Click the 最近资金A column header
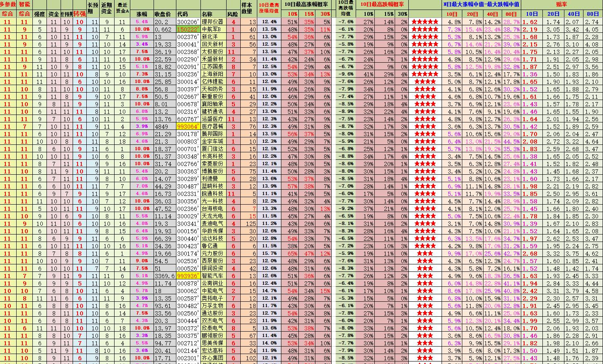Screen dimensions: 603x364 tap(122, 9)
